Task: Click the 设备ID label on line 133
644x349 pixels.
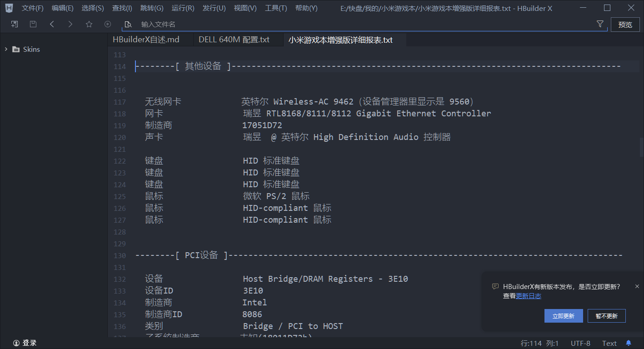Action: (159, 291)
